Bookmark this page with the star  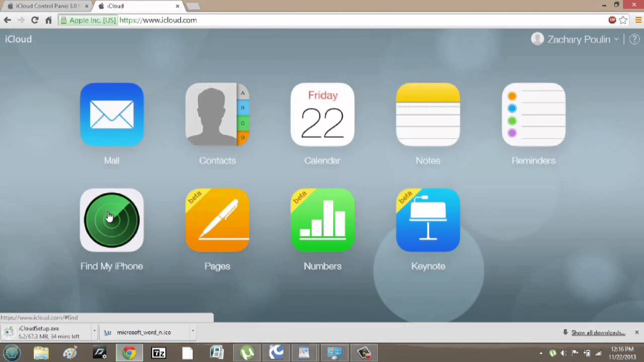[x=623, y=20]
